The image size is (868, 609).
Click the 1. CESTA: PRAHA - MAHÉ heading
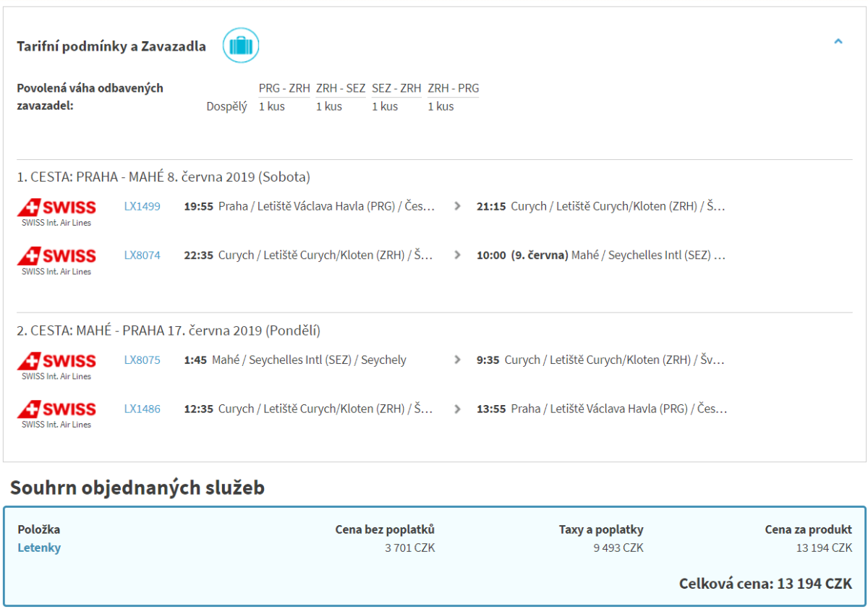point(163,177)
